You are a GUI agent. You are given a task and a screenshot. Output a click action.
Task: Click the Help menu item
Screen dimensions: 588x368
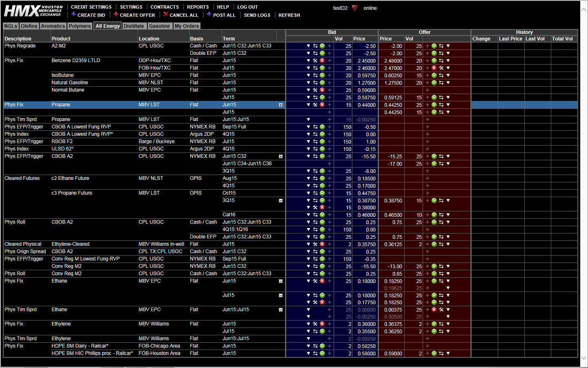(223, 7)
